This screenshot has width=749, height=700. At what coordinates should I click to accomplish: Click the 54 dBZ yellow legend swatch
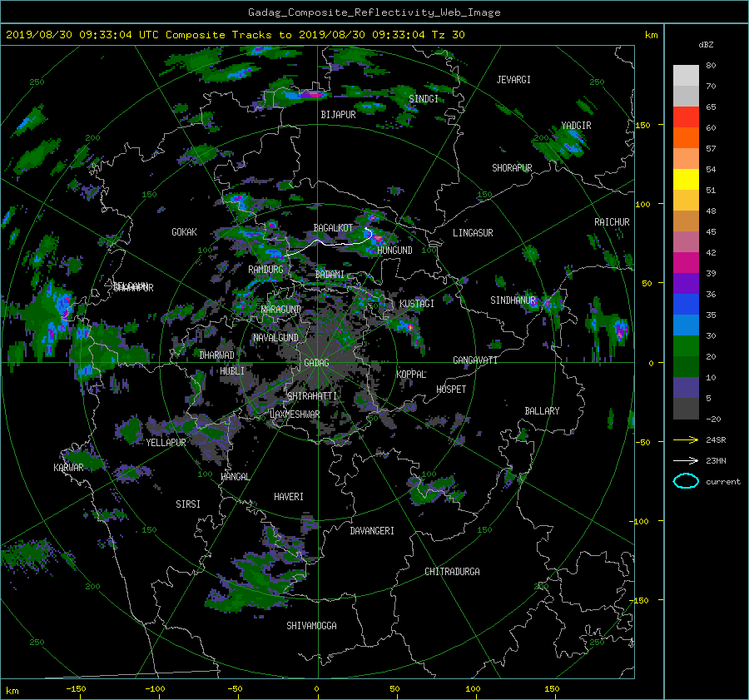tap(686, 180)
